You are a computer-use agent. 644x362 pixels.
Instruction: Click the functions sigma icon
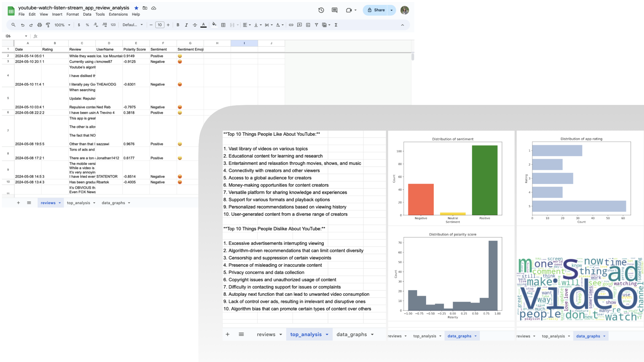point(336,25)
